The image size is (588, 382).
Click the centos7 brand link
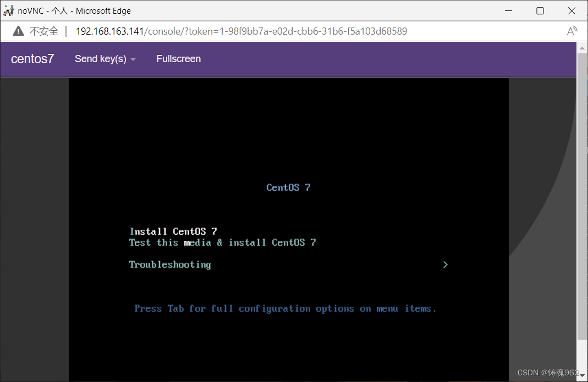click(x=32, y=59)
